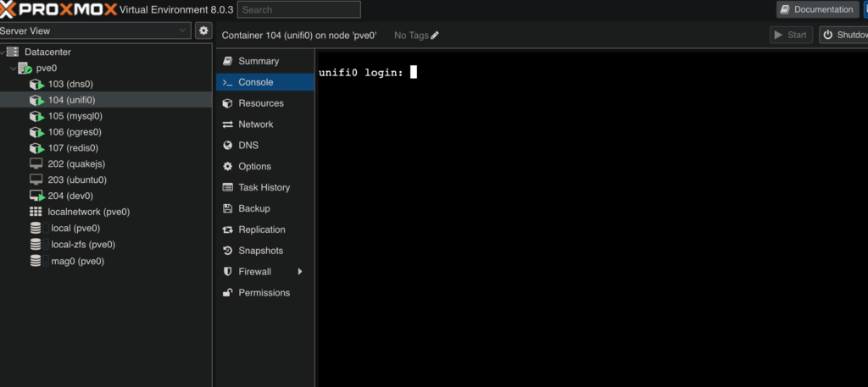This screenshot has height=387, width=868.
Task: Click the 103 (dns0) container icon
Action: tap(36, 85)
